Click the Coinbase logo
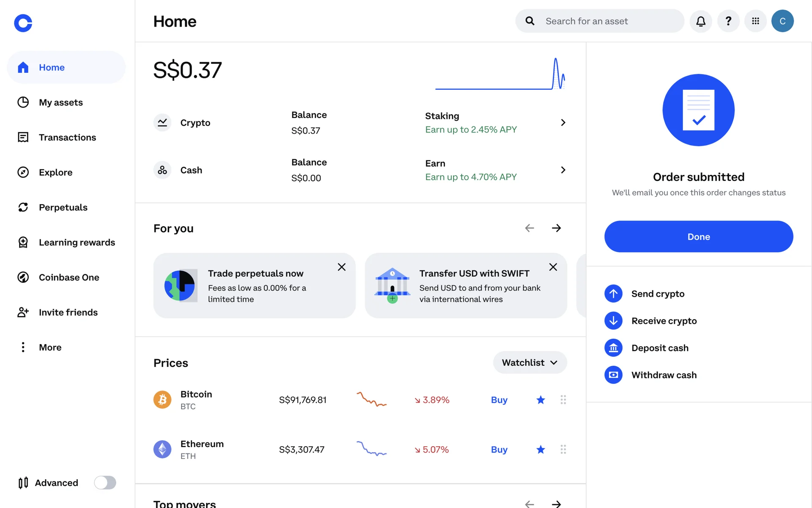 click(23, 23)
